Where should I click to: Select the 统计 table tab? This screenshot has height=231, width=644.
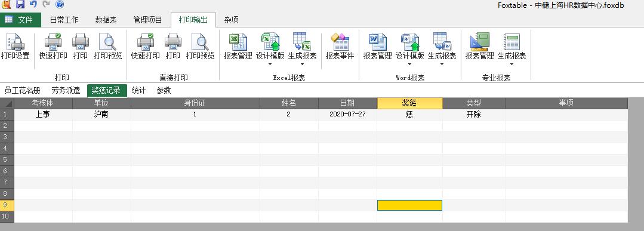coord(138,90)
